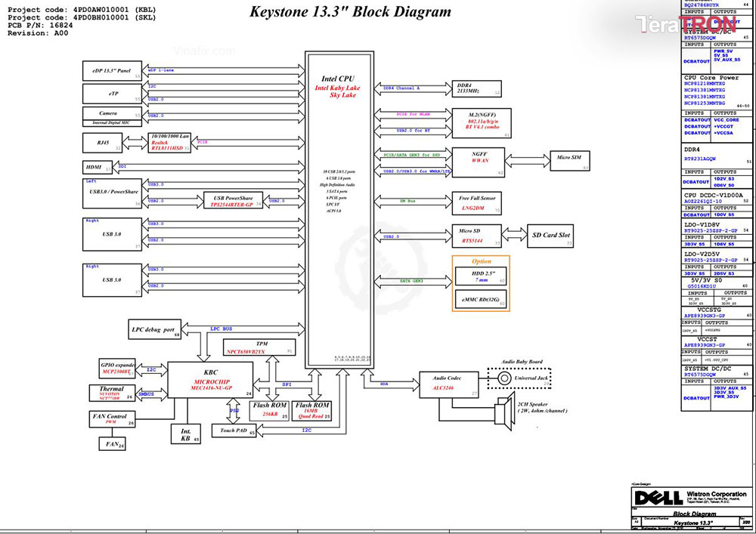Click the Universal Jack circle icon

click(504, 378)
